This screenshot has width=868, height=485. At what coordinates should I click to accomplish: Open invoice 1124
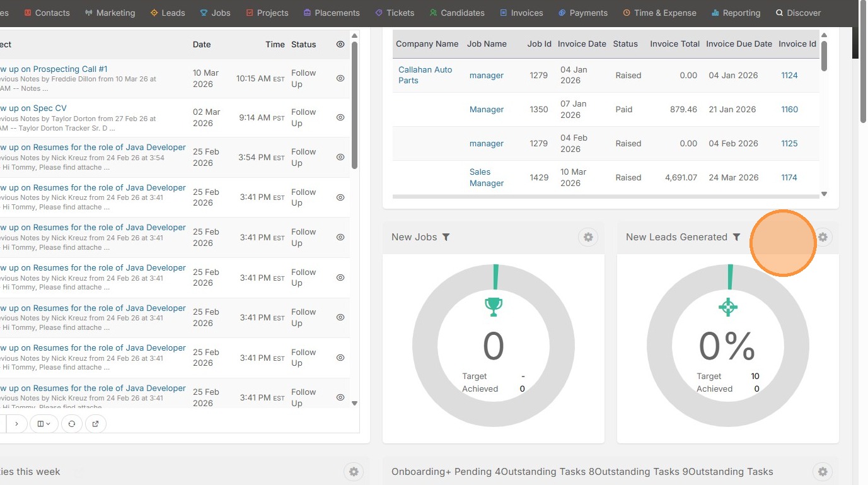point(789,75)
